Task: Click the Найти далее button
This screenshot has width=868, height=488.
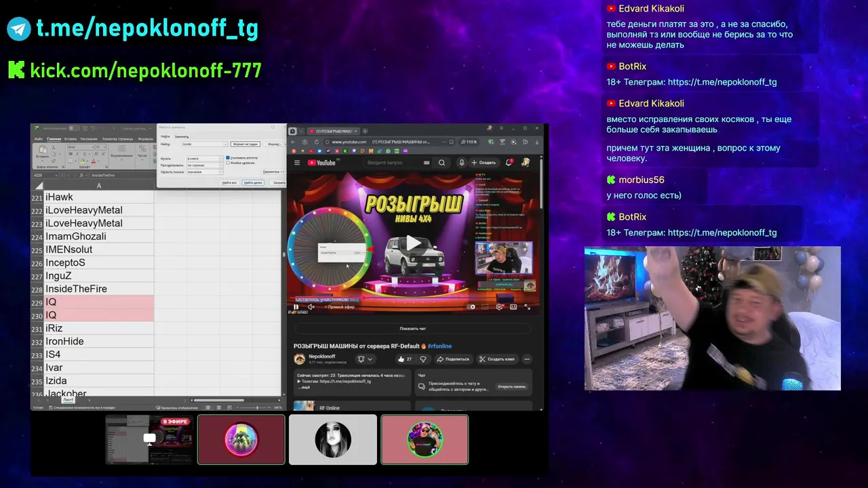Action: point(254,183)
